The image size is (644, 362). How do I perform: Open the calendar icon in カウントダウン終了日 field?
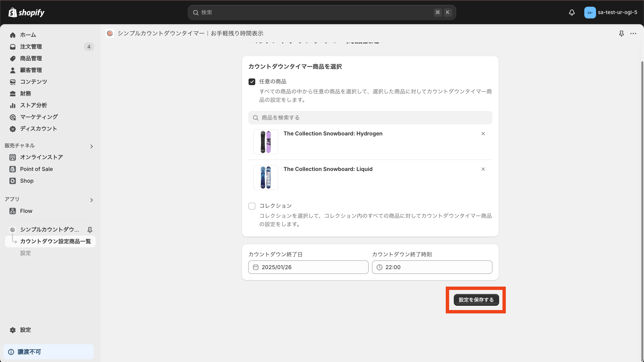pos(256,267)
